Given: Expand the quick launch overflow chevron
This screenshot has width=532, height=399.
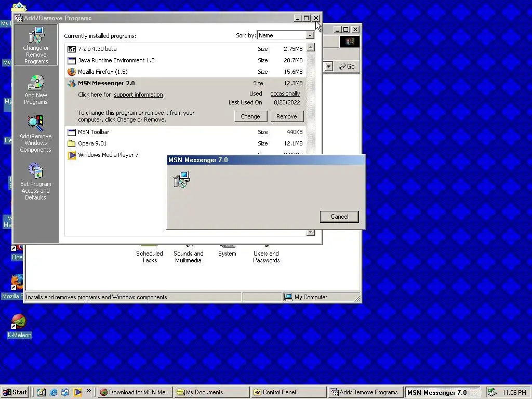Looking at the screenshot, I should [88, 391].
